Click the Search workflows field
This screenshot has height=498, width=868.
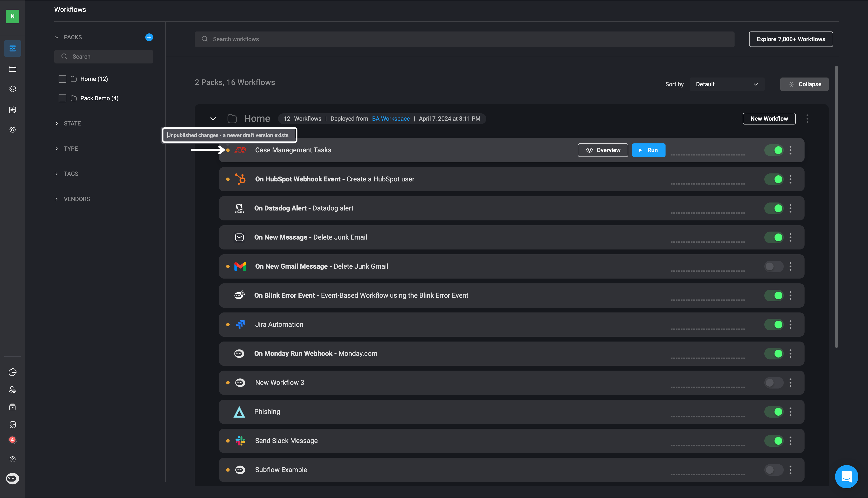[465, 39]
